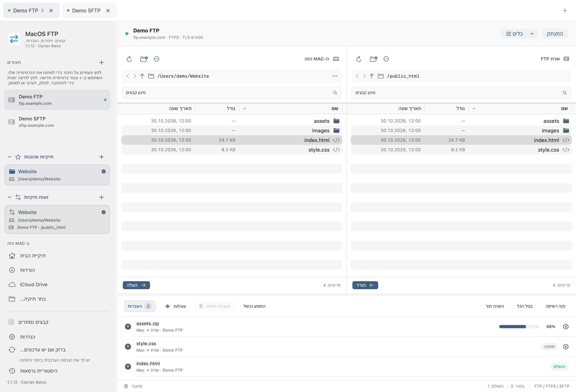This screenshot has width=576, height=392.
Task: Navigate forward in FTP server pane
Action: coord(364,76)
